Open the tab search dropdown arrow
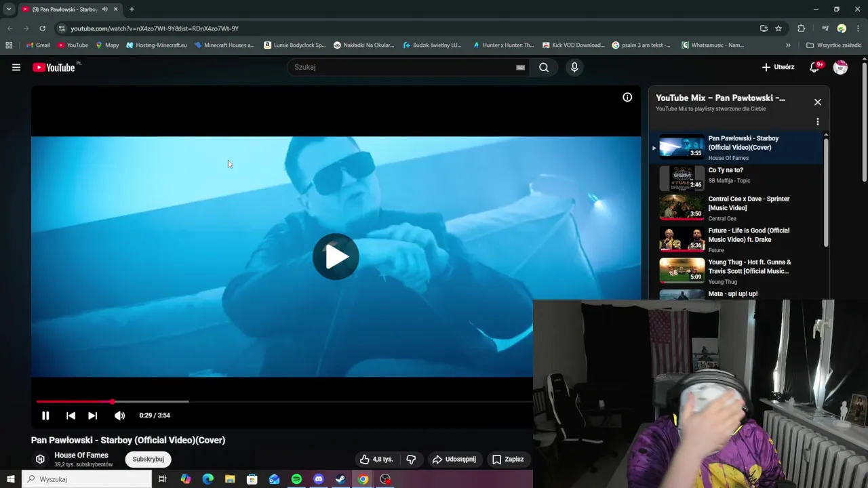 9,9
